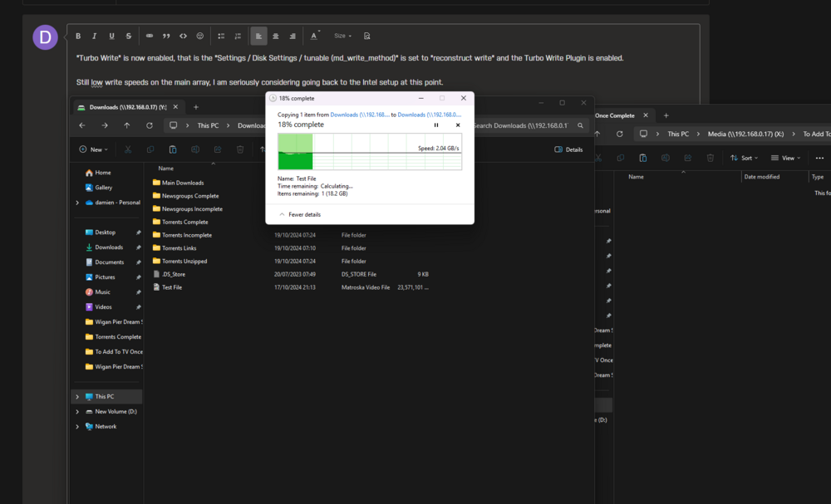Click the copy speed progress graph
831x504 pixels.
coord(370,151)
